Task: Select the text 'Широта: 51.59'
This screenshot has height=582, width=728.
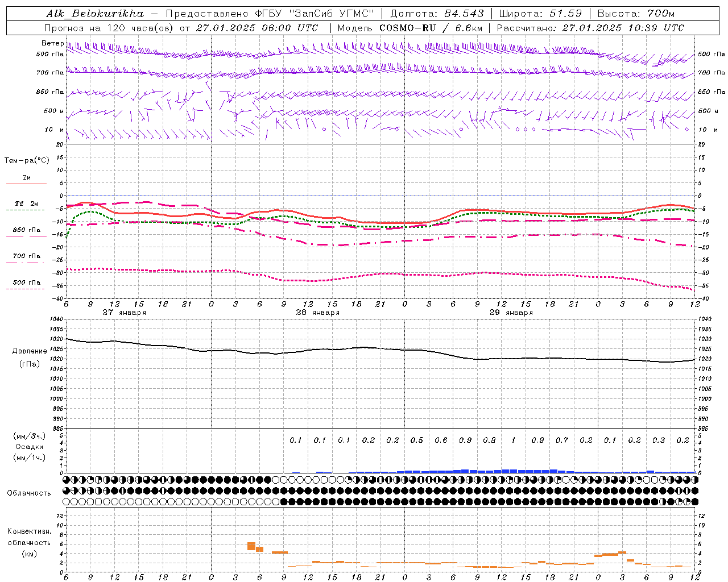Action: point(540,14)
